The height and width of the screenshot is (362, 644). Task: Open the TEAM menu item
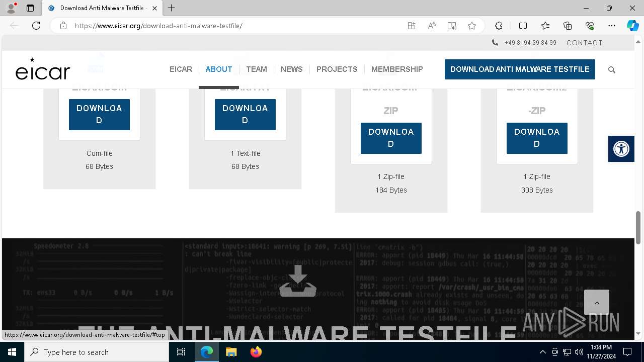click(257, 69)
